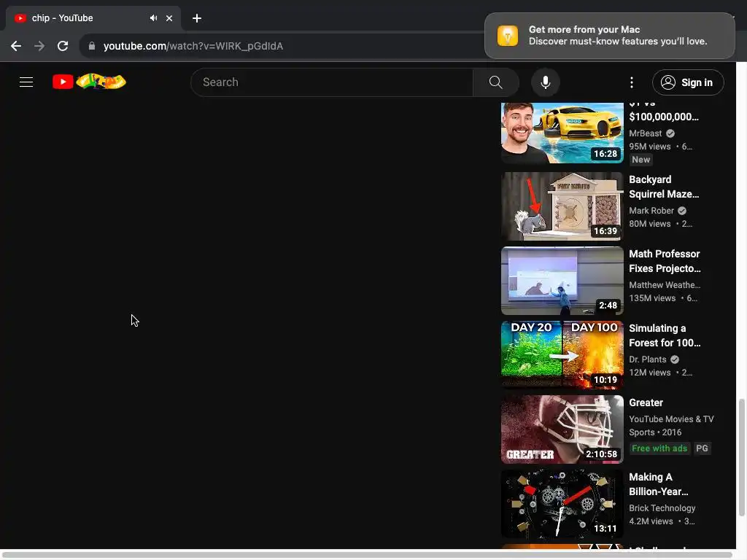This screenshot has height=560, width=747.
Task: Open the Greater movie title
Action: (x=646, y=402)
